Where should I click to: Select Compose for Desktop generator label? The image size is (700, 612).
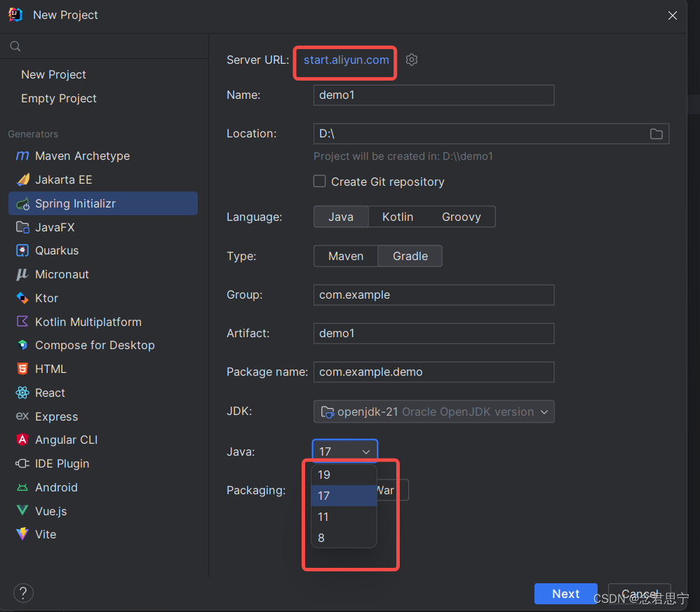click(95, 345)
